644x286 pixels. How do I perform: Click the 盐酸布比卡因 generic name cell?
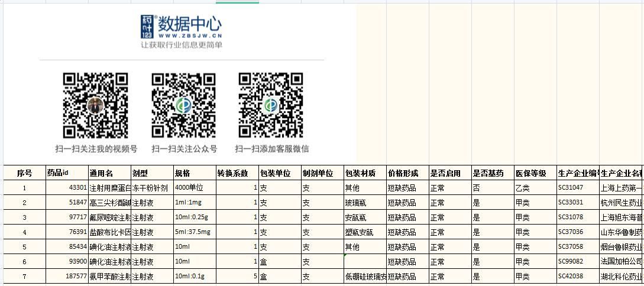pos(109,232)
